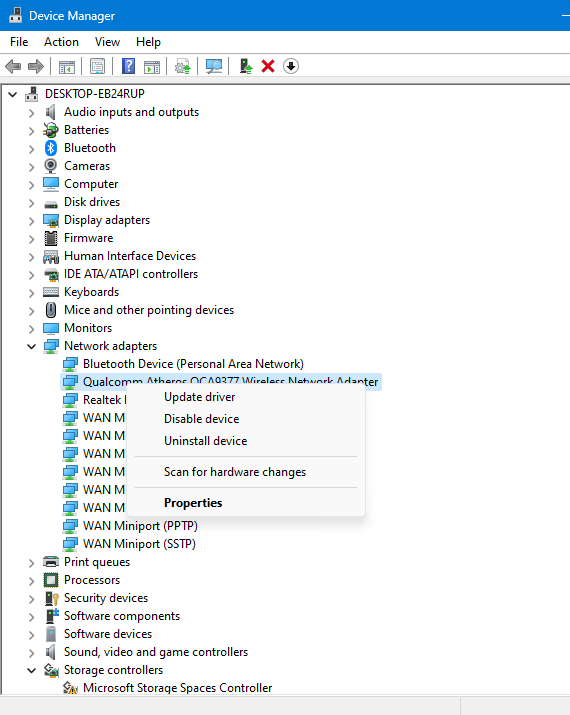Screen dimensions: 570x715
Task: Choose Scan for hardware changes in context menu
Action: click(245, 471)
